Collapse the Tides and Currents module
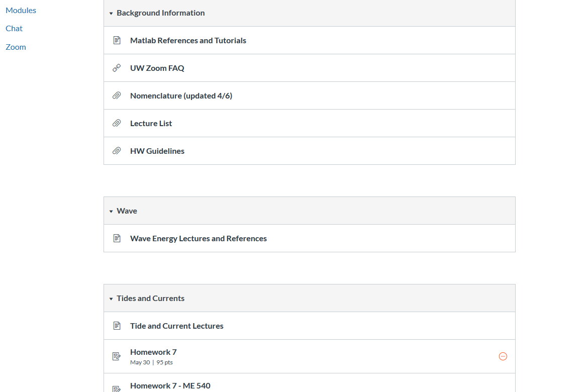Image resolution: width=588 pixels, height=392 pixels. 111,299
